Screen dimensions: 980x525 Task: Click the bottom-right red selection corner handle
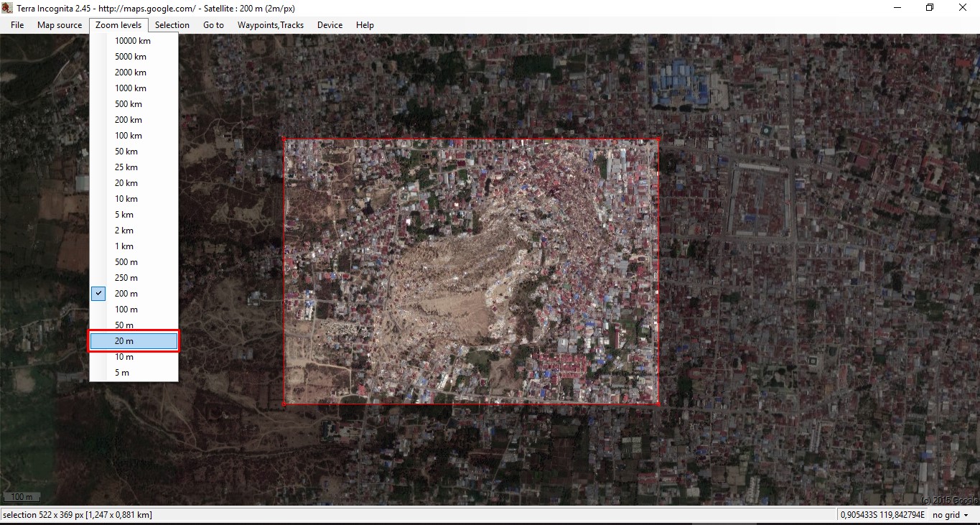(x=658, y=404)
